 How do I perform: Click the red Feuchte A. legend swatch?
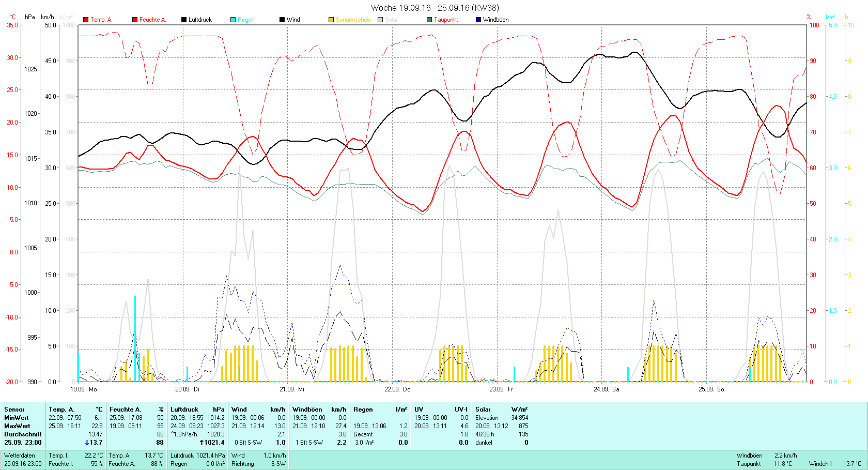(x=135, y=20)
